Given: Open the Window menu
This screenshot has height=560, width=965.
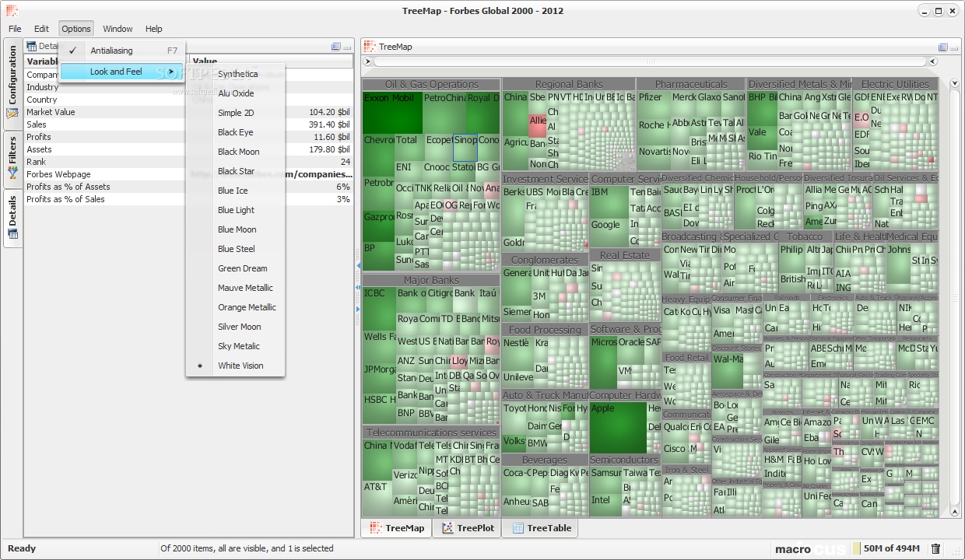Looking at the screenshot, I should 118,29.
